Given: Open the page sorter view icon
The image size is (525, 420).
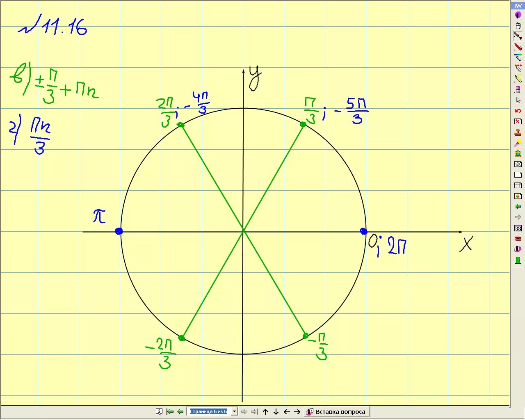Looking at the screenshot, I should [518, 228].
